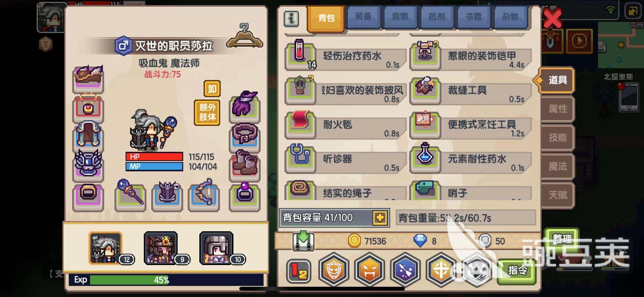Switch to the 装备 equipment tab

coord(363,17)
